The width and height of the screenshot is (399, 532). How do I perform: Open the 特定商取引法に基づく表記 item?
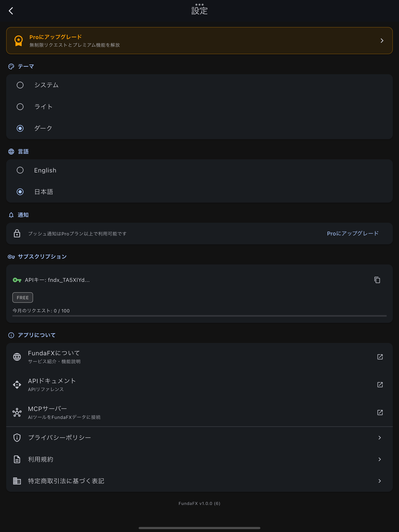[x=199, y=481]
